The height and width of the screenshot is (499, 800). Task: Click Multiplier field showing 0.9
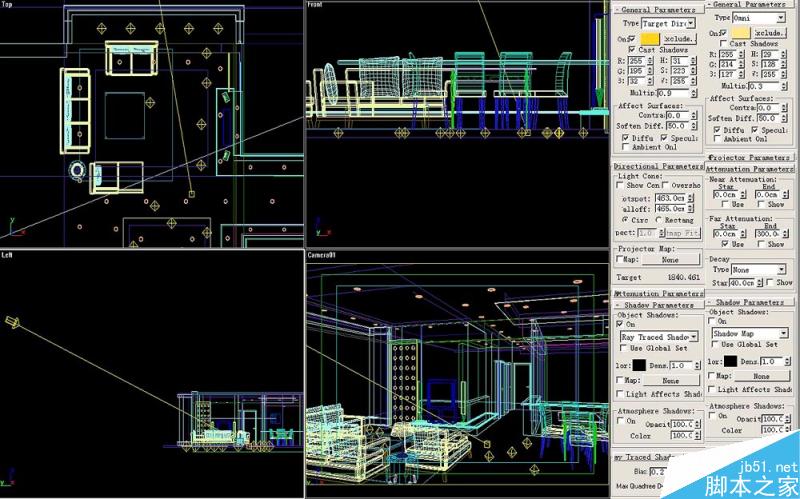pos(672,93)
